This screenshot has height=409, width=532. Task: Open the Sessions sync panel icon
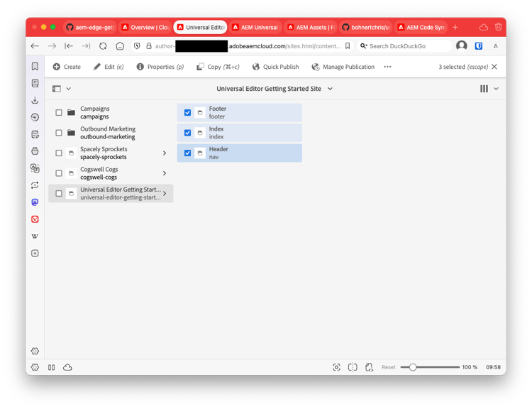35,185
